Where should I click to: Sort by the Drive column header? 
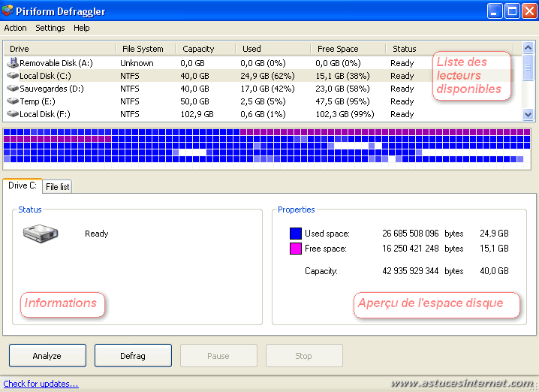click(59, 49)
